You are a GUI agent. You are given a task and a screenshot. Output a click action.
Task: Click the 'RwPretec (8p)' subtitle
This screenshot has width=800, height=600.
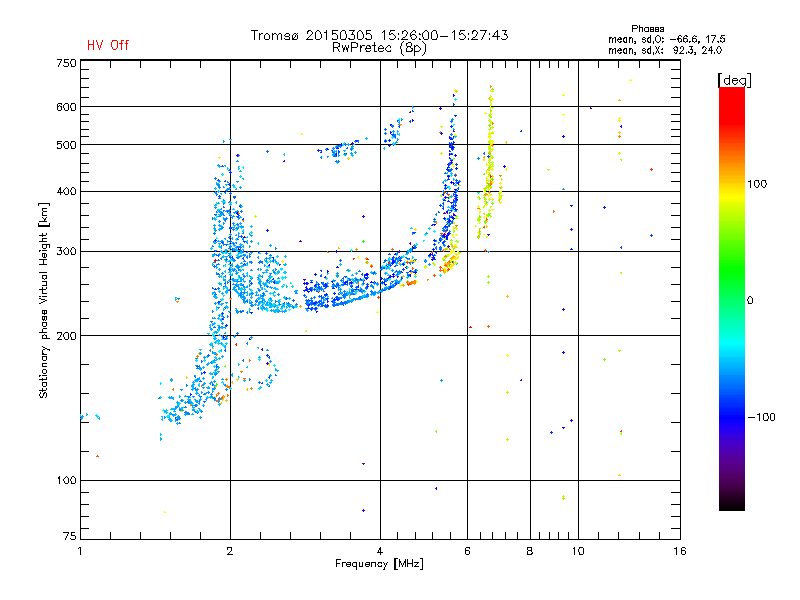point(379,48)
